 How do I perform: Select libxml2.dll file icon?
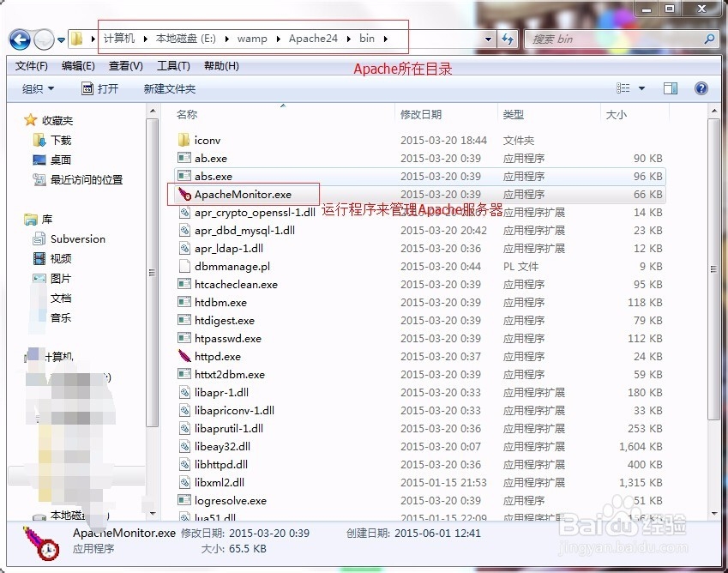pos(184,482)
